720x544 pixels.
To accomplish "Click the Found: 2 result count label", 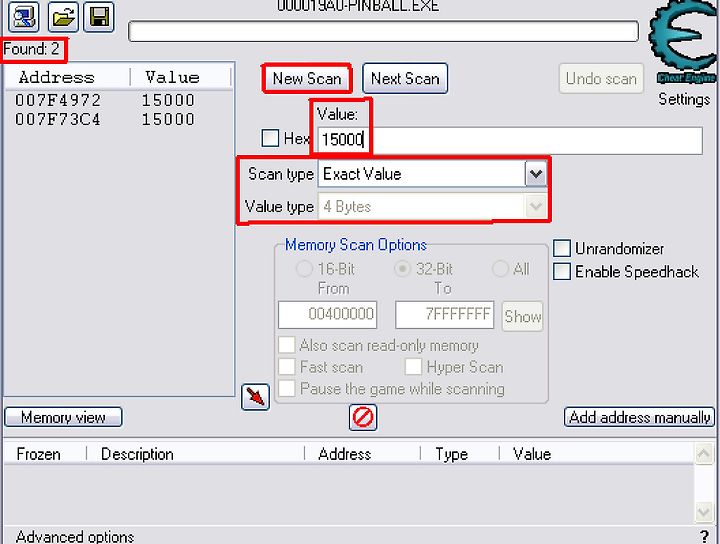I will [x=31, y=49].
